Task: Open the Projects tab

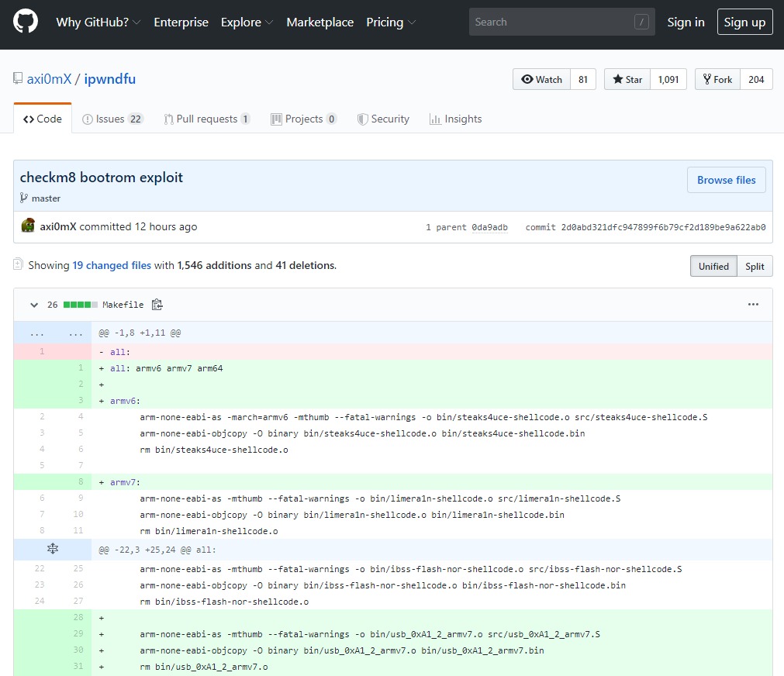Action: [x=303, y=119]
